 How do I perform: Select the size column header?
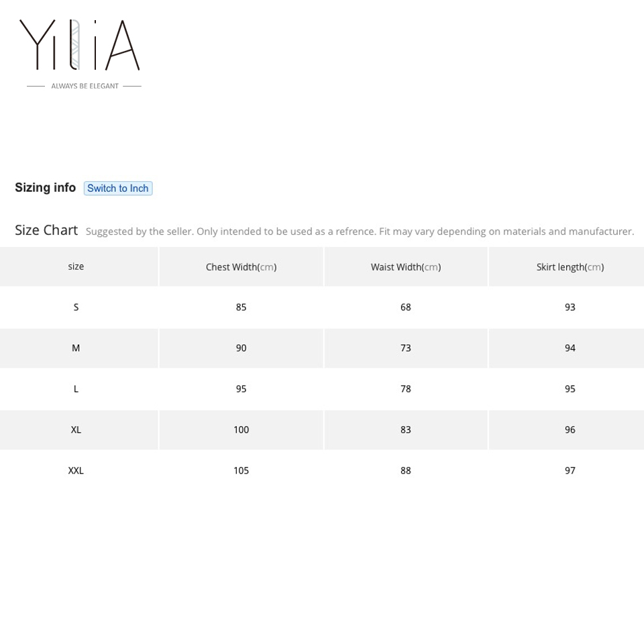76,266
